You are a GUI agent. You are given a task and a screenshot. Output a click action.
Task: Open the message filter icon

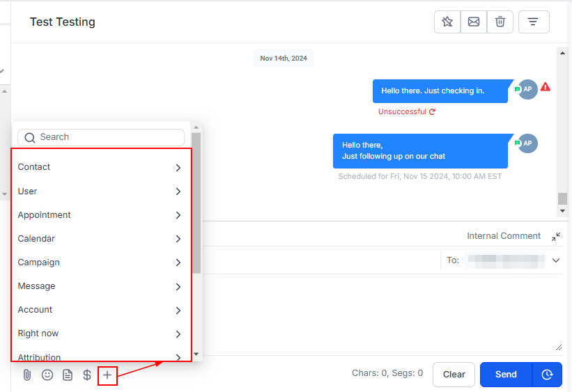click(x=533, y=22)
